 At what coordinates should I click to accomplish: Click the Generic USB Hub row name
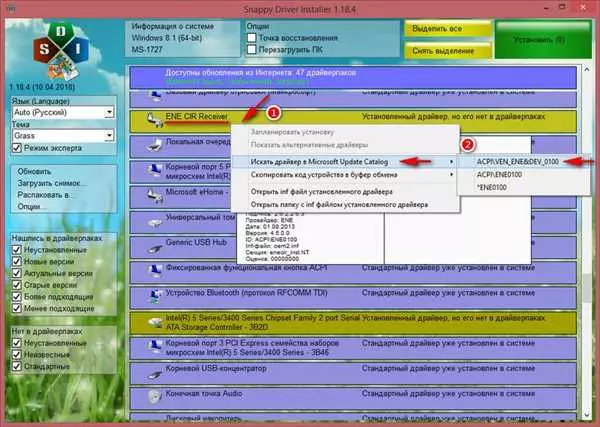click(196, 243)
